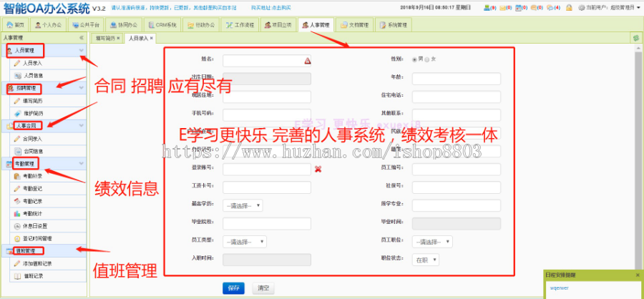Click the green refresh icon at tab bar right
The image size is (644, 299).
pos(635,37)
